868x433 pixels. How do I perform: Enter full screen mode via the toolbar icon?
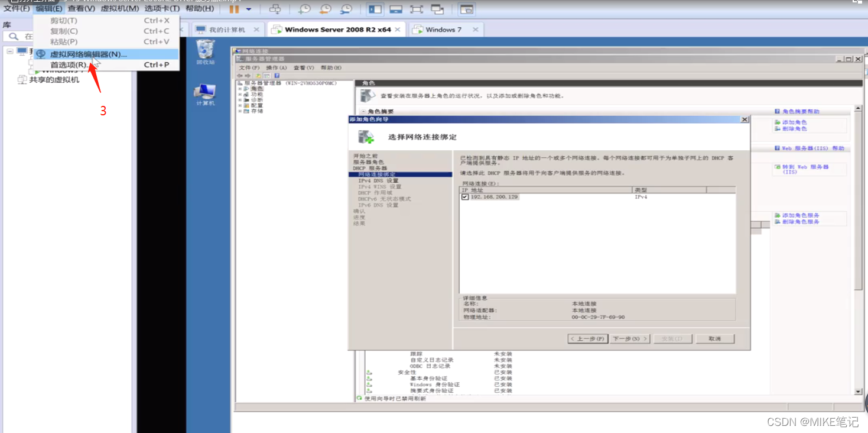coord(417,9)
